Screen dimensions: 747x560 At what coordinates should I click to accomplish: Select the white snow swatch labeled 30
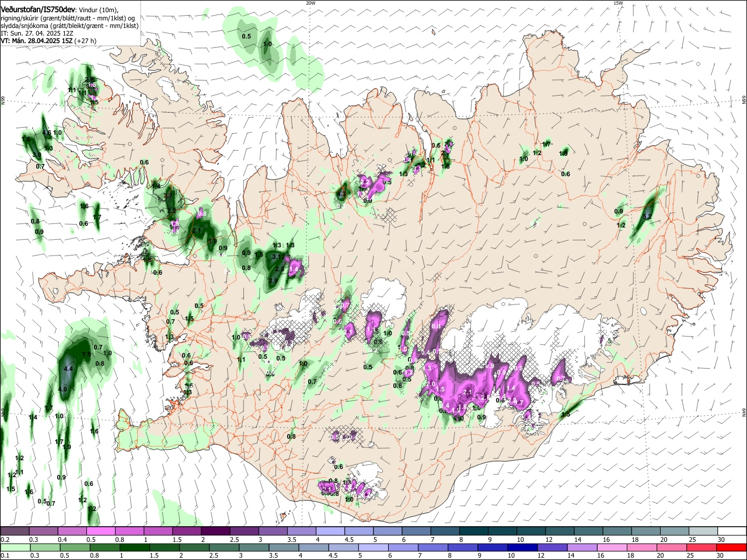(x=732, y=531)
